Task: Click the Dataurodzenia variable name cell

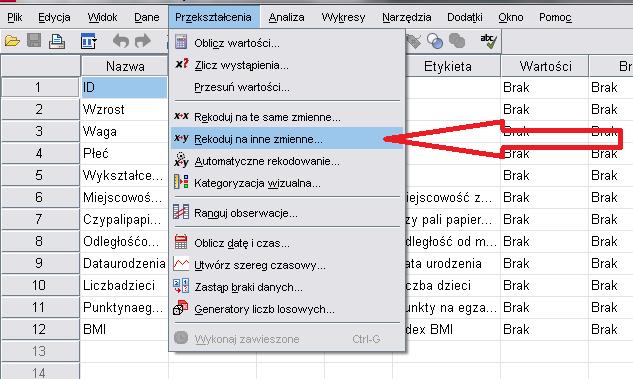Action: click(x=124, y=263)
